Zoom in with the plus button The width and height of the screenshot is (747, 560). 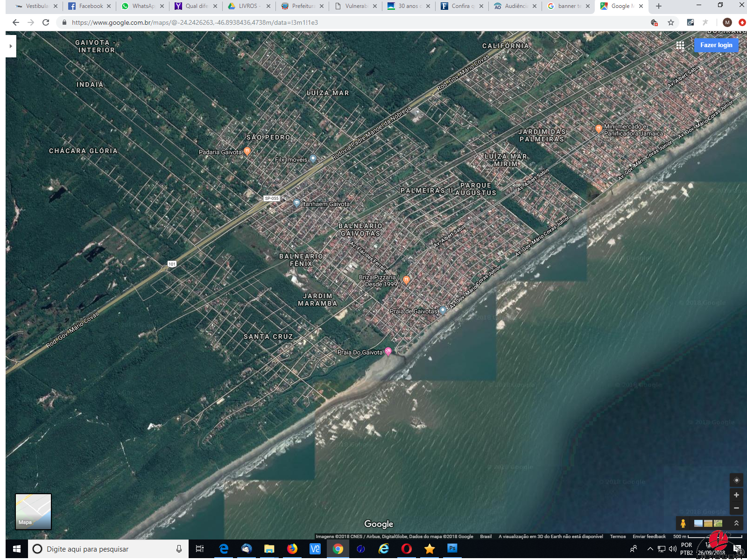736,495
